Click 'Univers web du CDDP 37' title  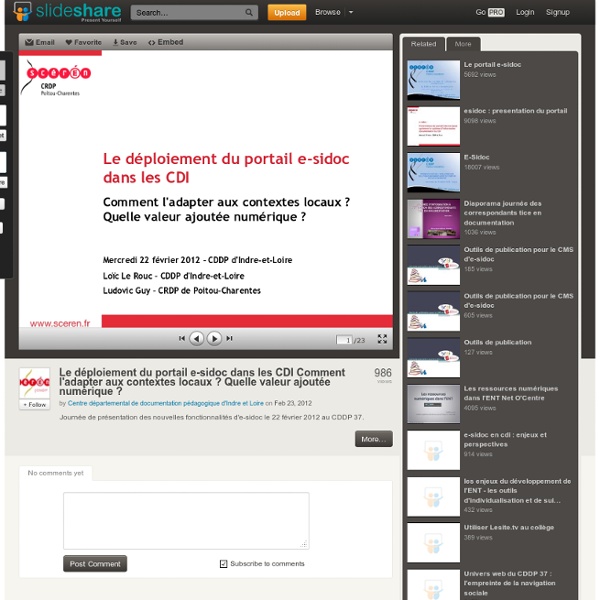pos(509,583)
